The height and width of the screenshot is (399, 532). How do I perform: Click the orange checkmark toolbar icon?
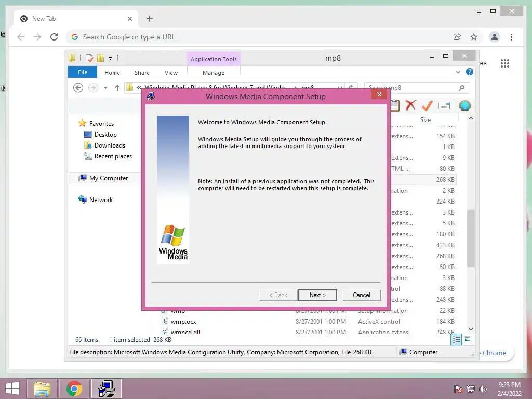(427, 105)
